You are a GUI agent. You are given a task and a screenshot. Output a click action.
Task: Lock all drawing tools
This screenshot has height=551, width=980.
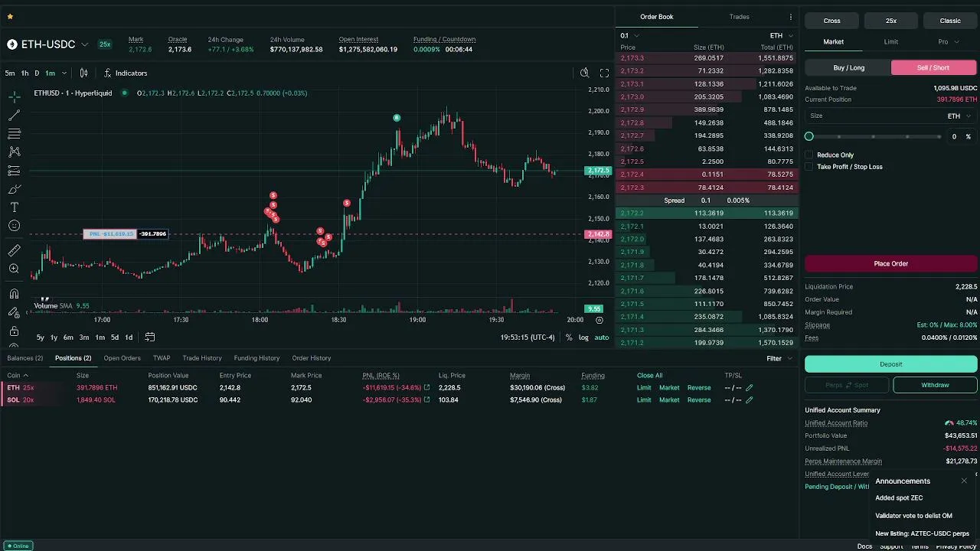[14, 331]
